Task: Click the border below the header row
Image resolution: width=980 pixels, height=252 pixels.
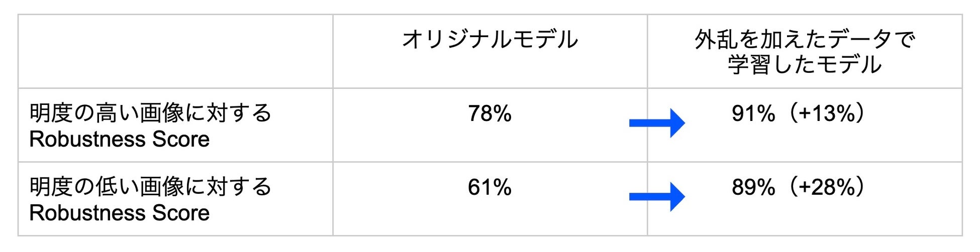Action: (490, 88)
